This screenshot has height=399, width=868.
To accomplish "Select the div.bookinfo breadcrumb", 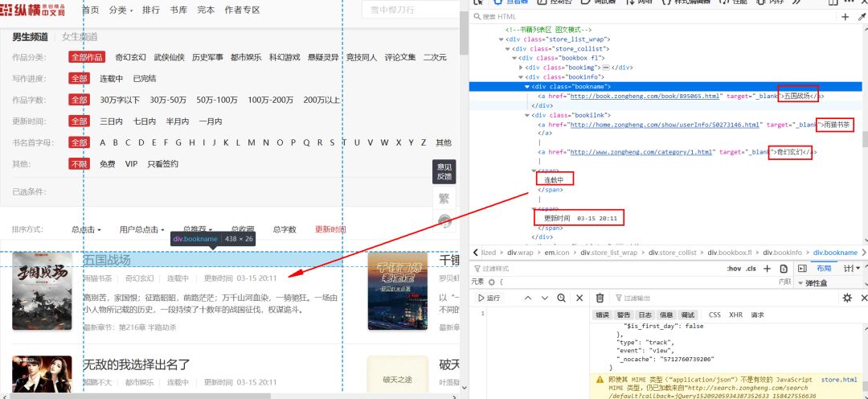I will 782,253.
